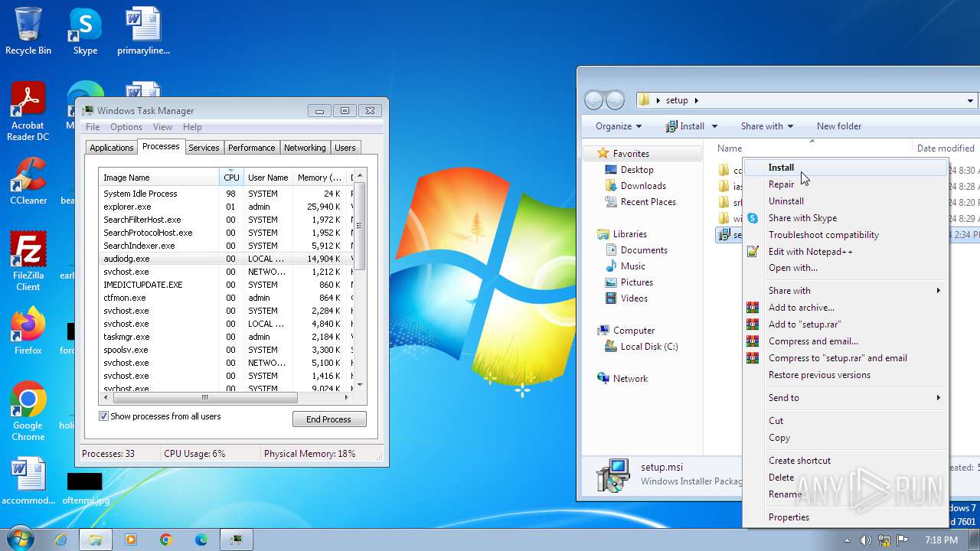Click the Start button on taskbar
Viewport: 980px width, 551px height.
pyautogui.click(x=20, y=540)
